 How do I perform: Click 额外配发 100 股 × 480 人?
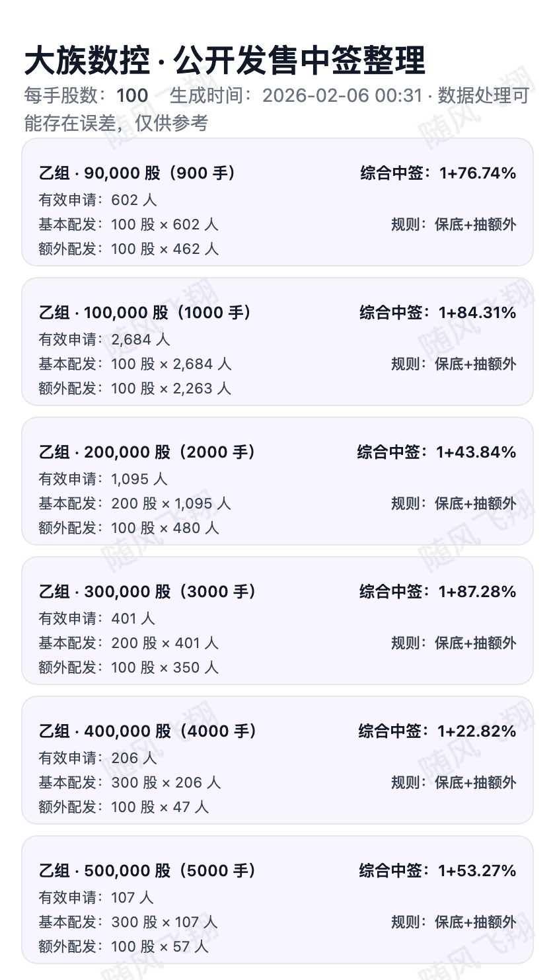point(128,528)
